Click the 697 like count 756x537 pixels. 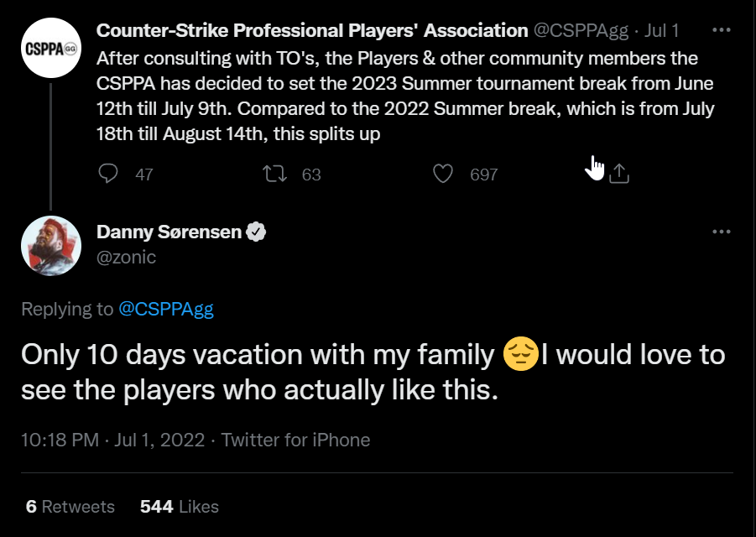[484, 175]
